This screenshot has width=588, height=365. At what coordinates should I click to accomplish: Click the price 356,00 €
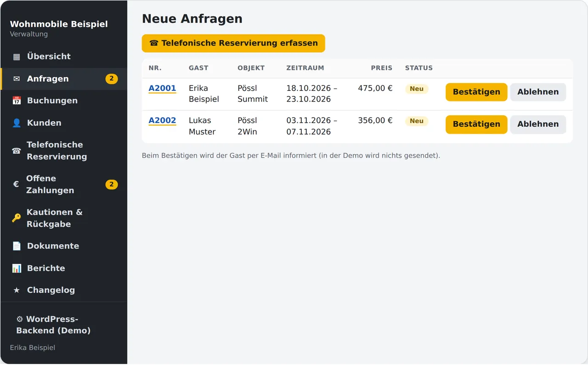point(375,120)
